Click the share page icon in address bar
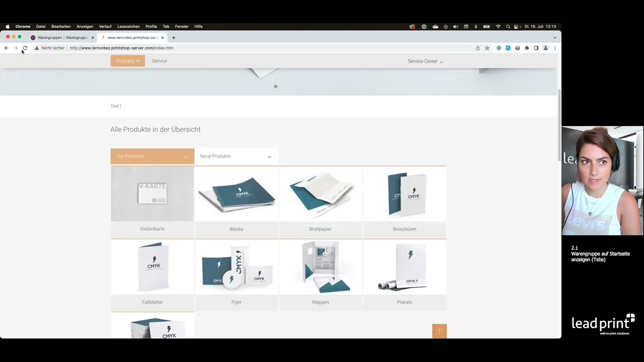This screenshot has height=362, width=644. click(x=478, y=48)
